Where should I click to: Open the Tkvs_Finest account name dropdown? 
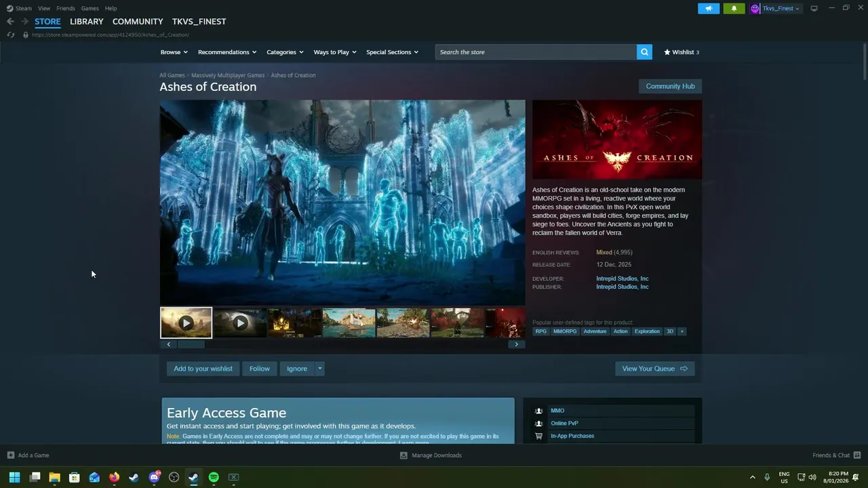tap(781, 8)
